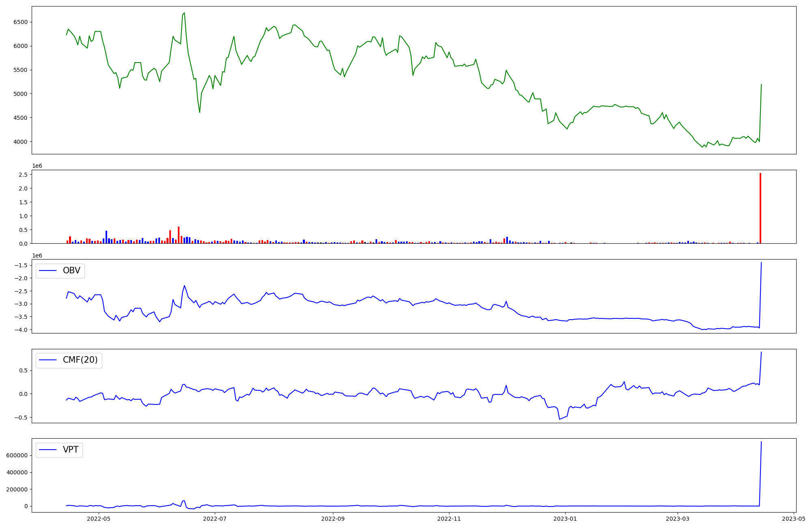Click the blue line sample in OBV legend
Viewport: 812px width, 528px height.
click(48, 270)
